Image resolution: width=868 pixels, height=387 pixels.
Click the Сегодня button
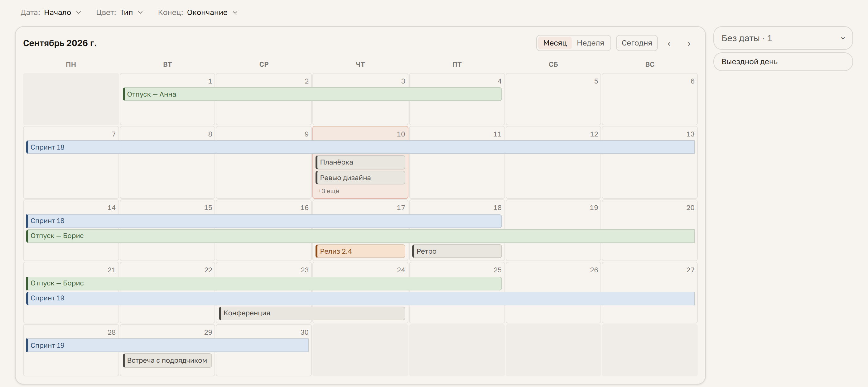click(x=637, y=43)
